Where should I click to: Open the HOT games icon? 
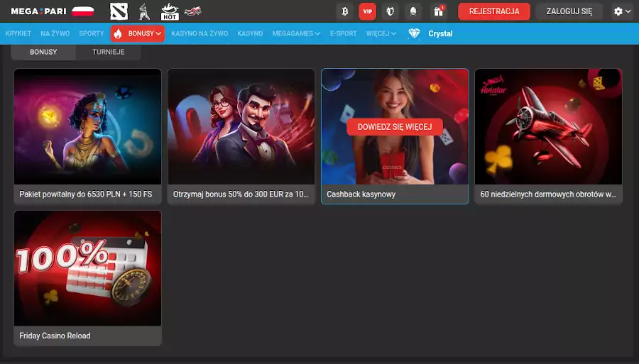[170, 11]
